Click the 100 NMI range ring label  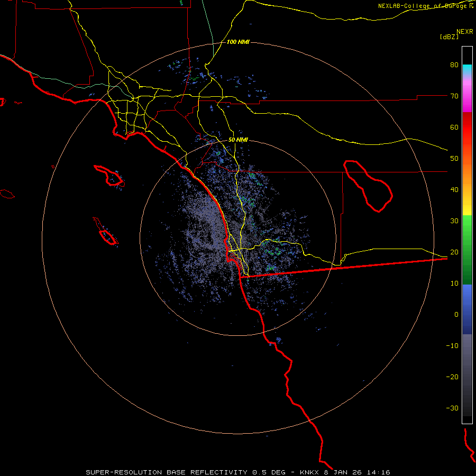pyautogui.click(x=239, y=42)
